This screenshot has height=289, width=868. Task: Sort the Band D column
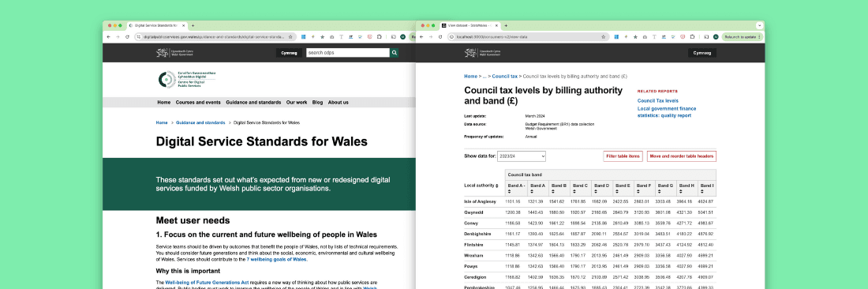pos(597,192)
